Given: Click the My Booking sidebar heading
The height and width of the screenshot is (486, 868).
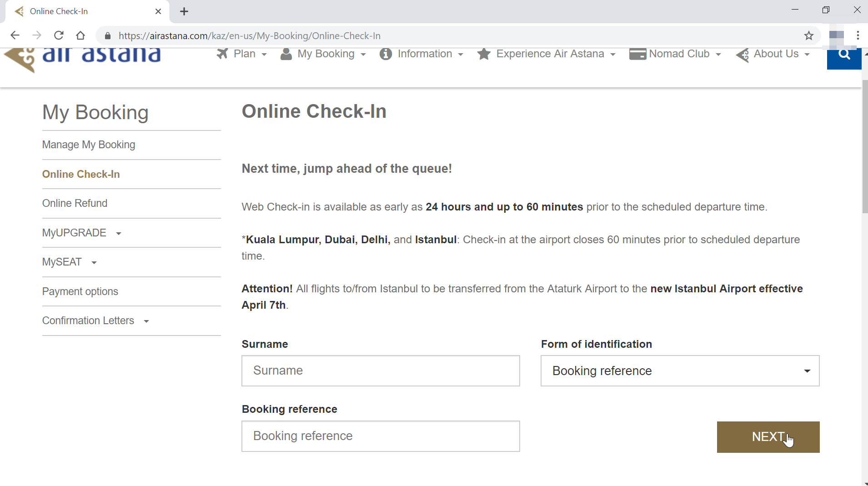Looking at the screenshot, I should point(95,112).
